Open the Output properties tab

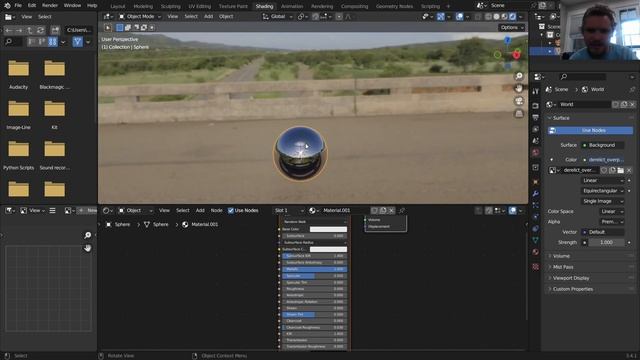(x=536, y=118)
